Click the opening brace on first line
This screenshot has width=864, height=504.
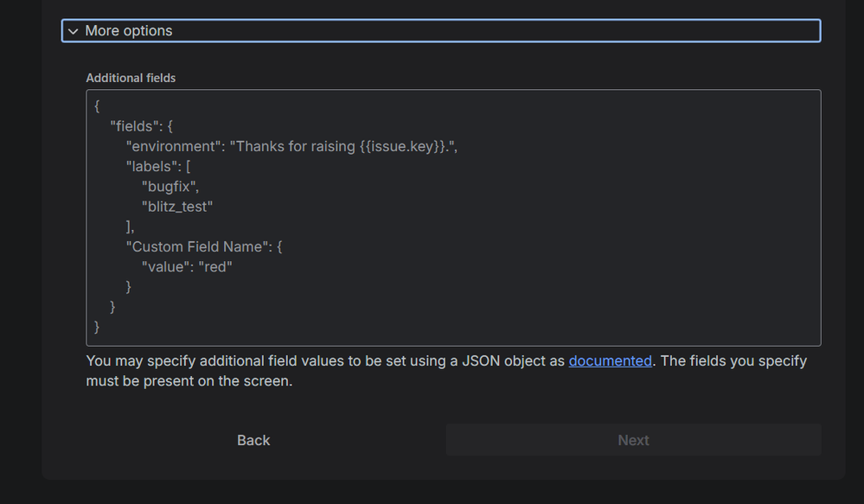pyautogui.click(x=98, y=106)
